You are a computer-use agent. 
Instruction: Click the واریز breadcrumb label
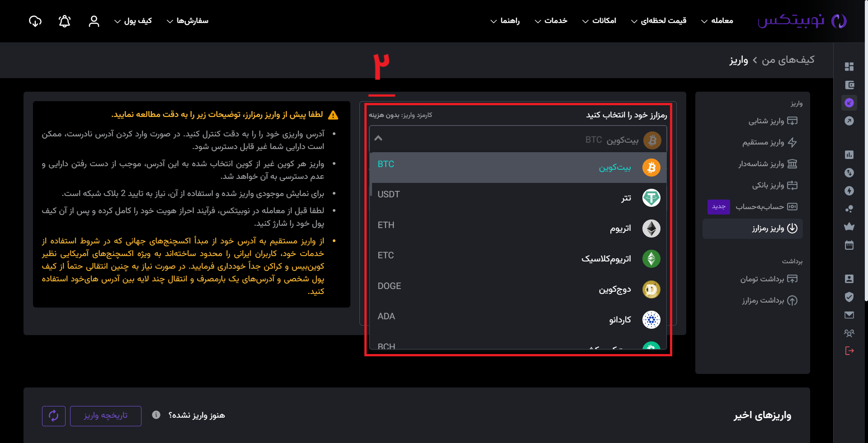pyautogui.click(x=739, y=60)
